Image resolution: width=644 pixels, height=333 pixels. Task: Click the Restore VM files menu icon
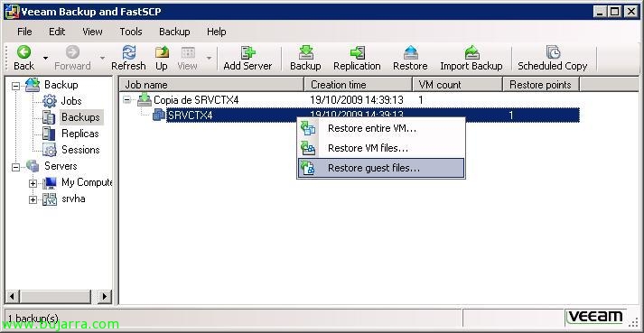point(308,148)
